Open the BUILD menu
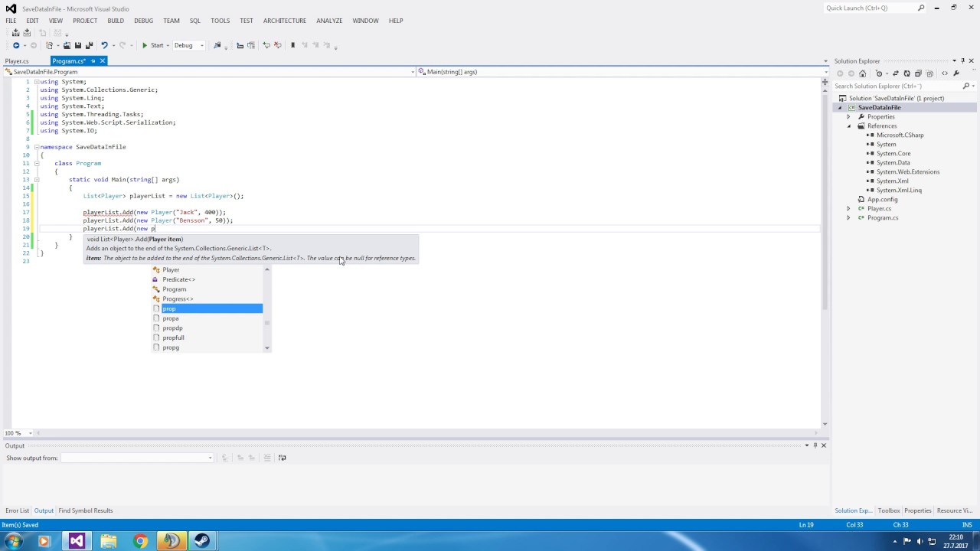 click(x=116, y=21)
